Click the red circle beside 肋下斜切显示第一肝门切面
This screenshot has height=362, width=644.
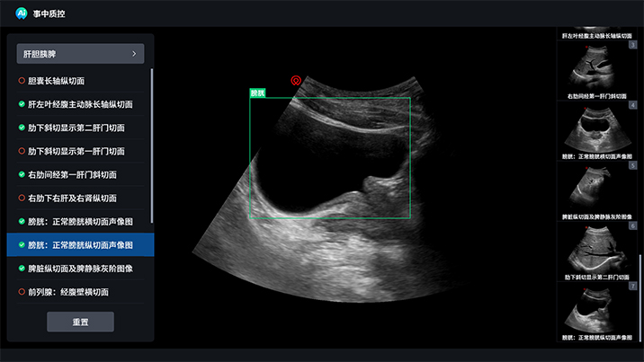pos(22,151)
